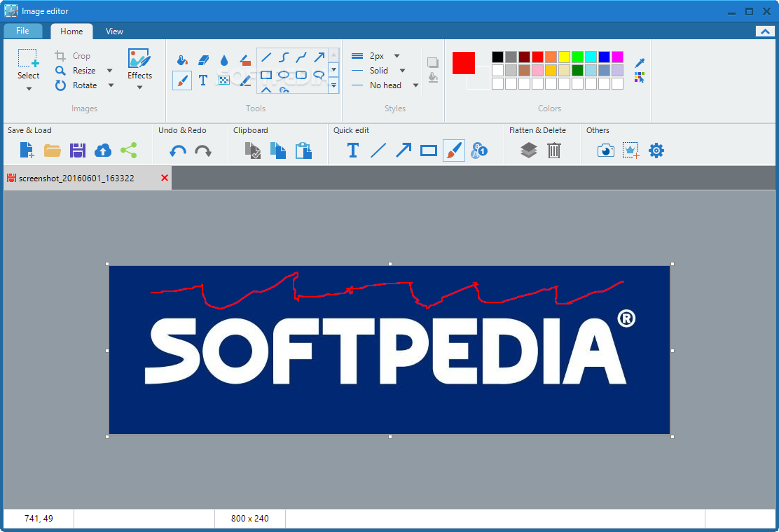Select the paint bucket fill tool
Image resolution: width=779 pixels, height=532 pixels.
click(182, 60)
